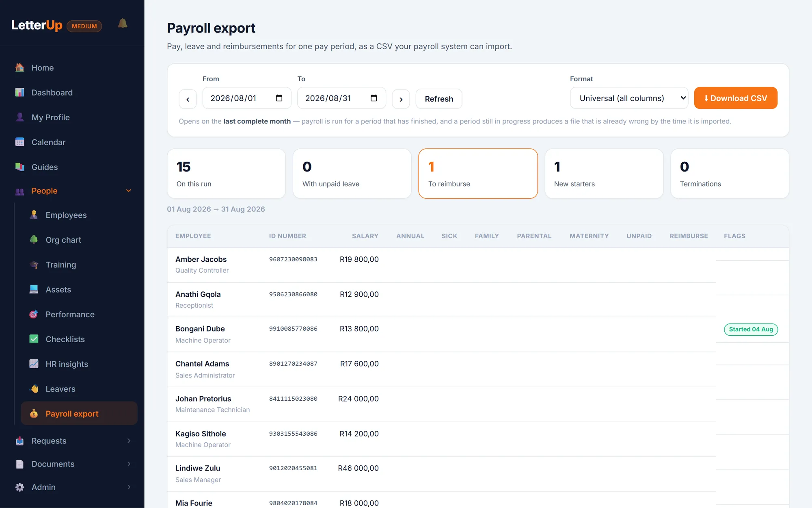
Task: Click the Employees person icon
Action: (34, 215)
